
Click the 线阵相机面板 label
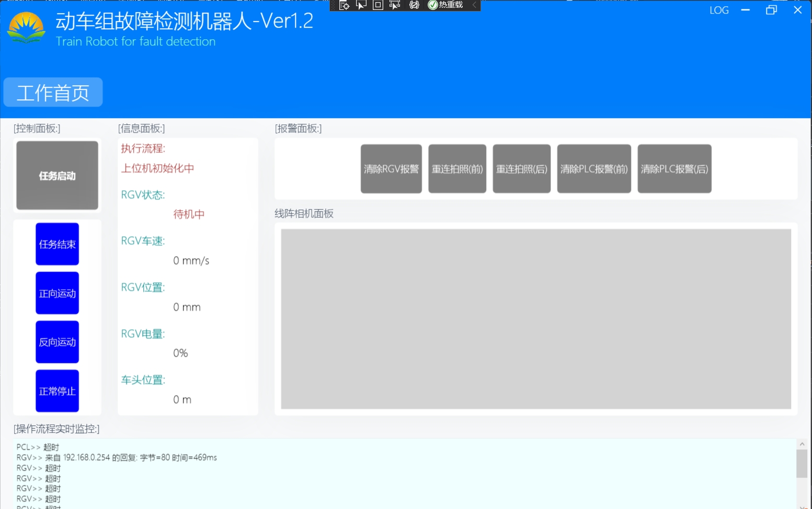pyautogui.click(x=304, y=213)
